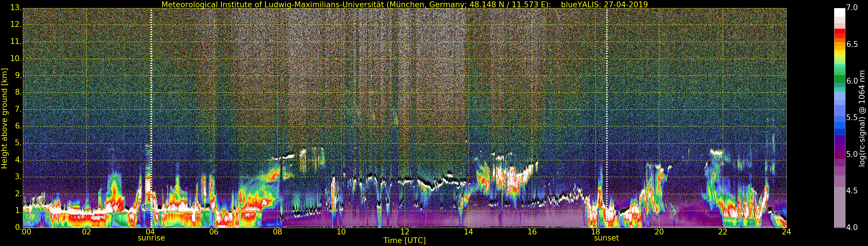Click the y-axis tick label '8.'

(x=18, y=92)
